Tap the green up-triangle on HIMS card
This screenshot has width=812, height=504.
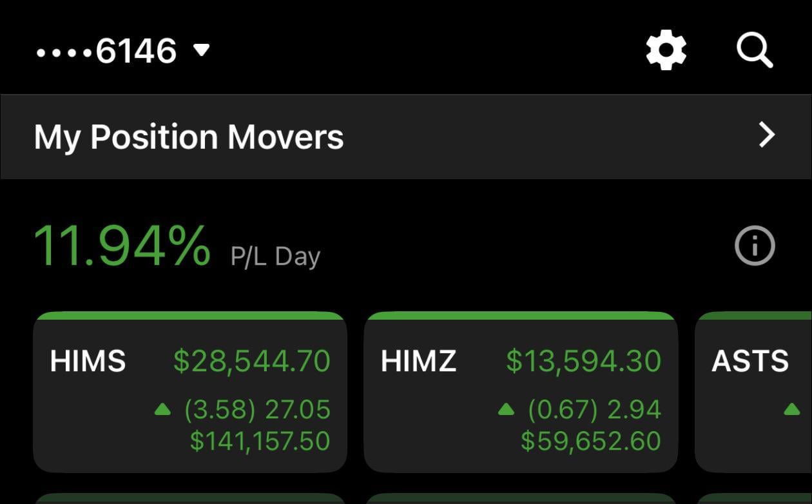click(163, 409)
